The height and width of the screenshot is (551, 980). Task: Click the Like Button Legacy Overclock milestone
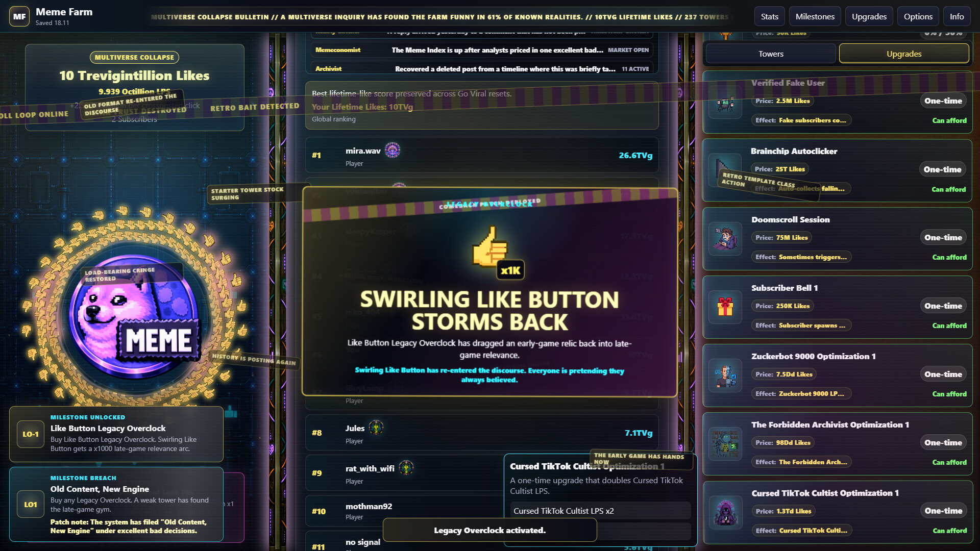(x=116, y=434)
